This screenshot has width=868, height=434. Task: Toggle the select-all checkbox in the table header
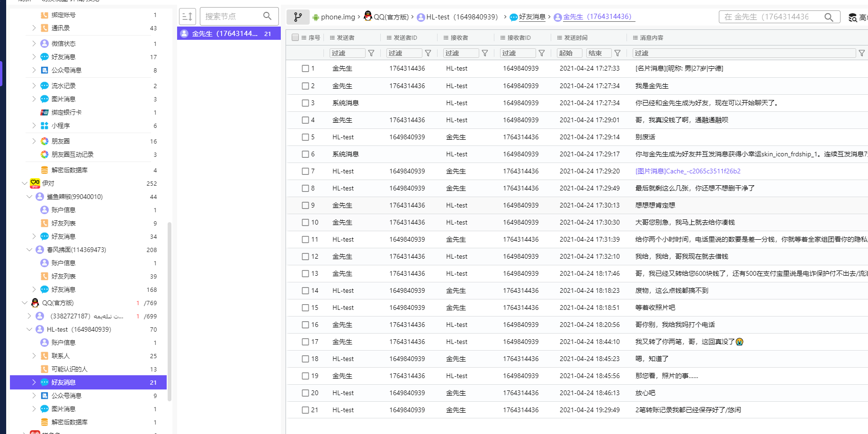click(x=295, y=37)
